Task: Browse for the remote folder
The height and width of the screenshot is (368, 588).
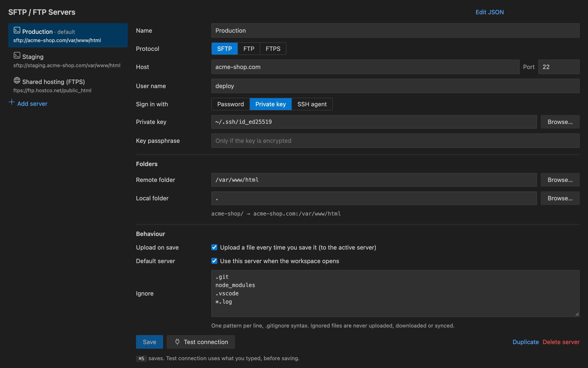Action: (x=560, y=180)
